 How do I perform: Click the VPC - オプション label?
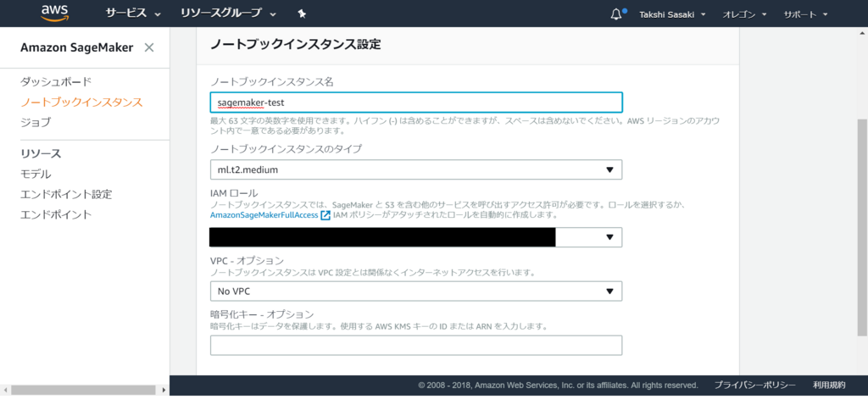tap(247, 261)
